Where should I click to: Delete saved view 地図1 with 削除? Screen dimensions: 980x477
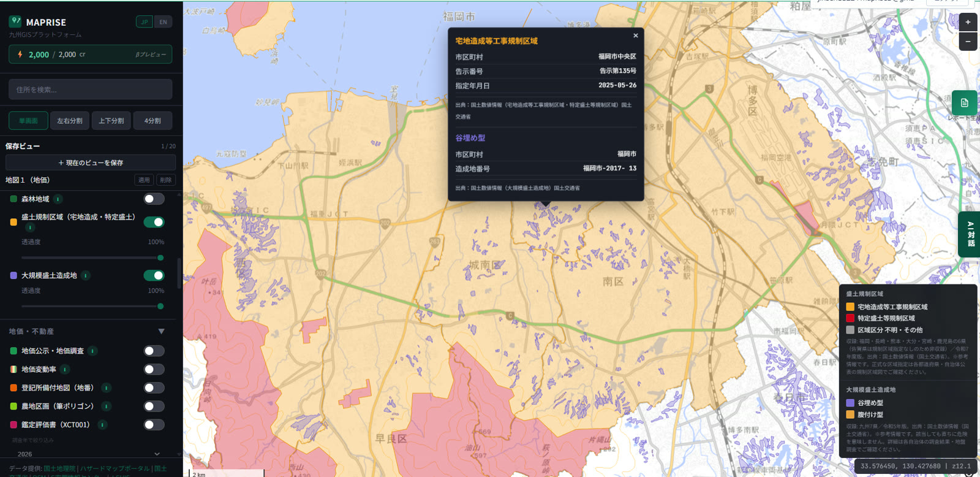[x=166, y=180]
